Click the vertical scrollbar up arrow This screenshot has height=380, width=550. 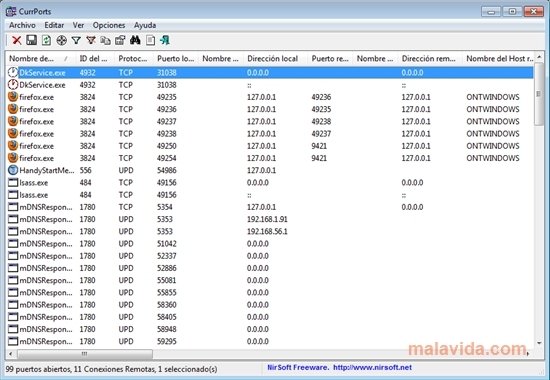pos(539,56)
